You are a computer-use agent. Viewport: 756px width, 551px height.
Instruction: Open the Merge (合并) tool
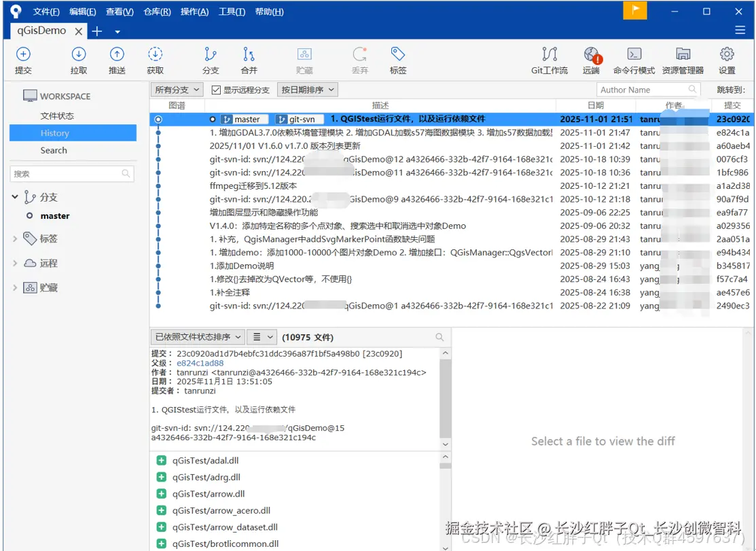coord(249,60)
